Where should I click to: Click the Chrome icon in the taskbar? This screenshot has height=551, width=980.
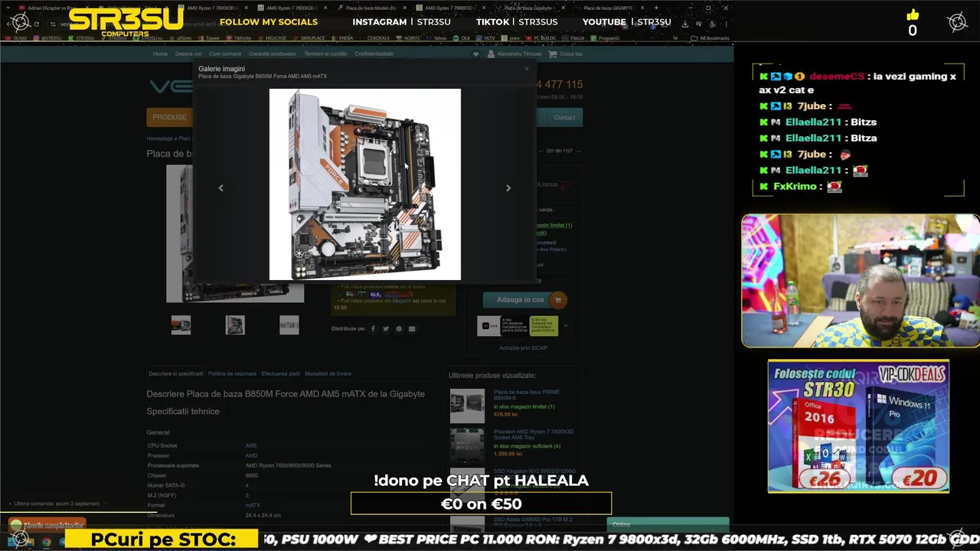tap(46, 542)
